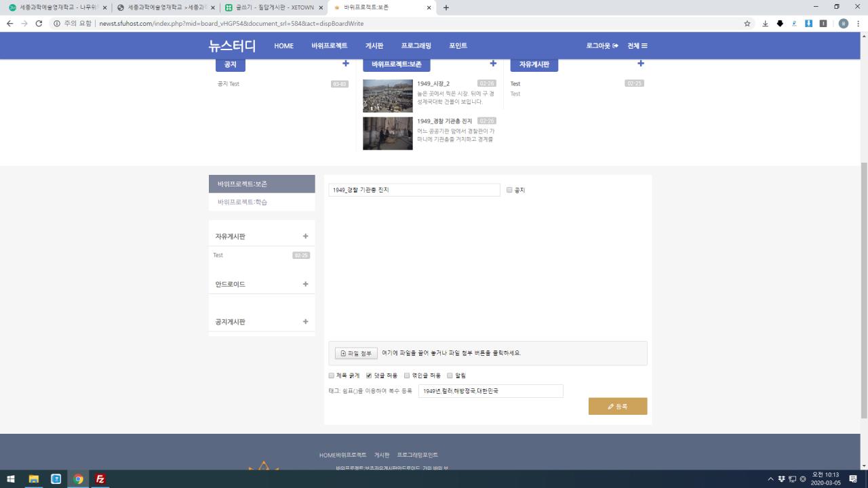
Task: Enable the 제목 굵게 checkbox
Action: click(332, 375)
